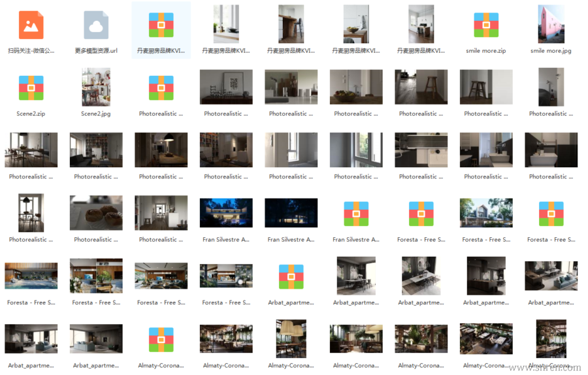Screen dimensions: 588x375
Task: Select the Almaty-Corona zip archive icon
Action: click(161, 340)
